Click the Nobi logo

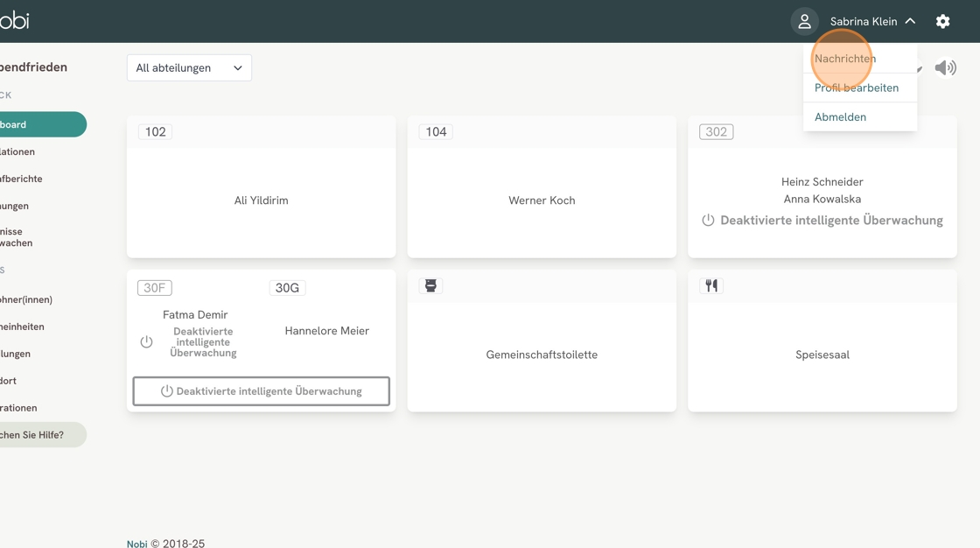pos(14,20)
